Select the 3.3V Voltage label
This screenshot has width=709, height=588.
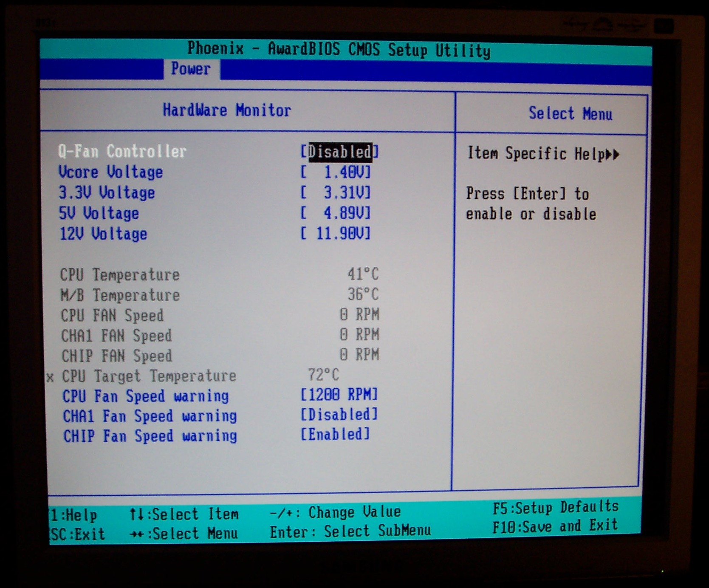click(107, 192)
